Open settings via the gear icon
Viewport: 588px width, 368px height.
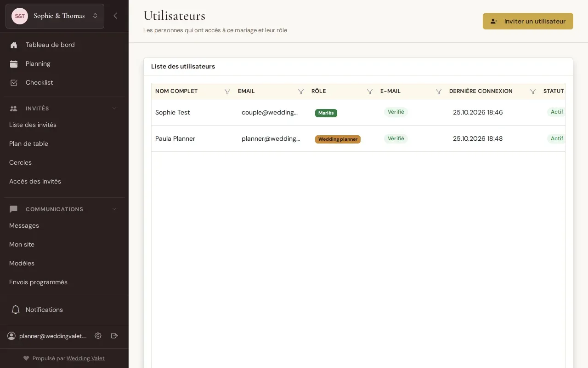click(98, 336)
